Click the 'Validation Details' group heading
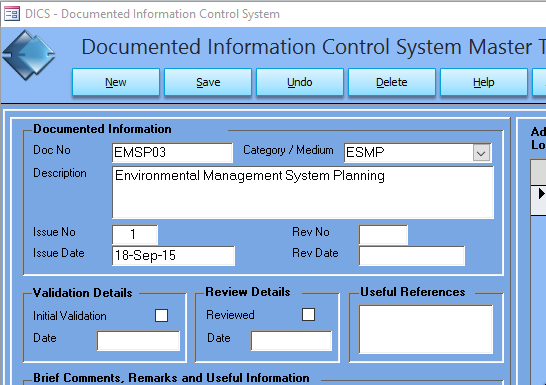 coord(83,293)
